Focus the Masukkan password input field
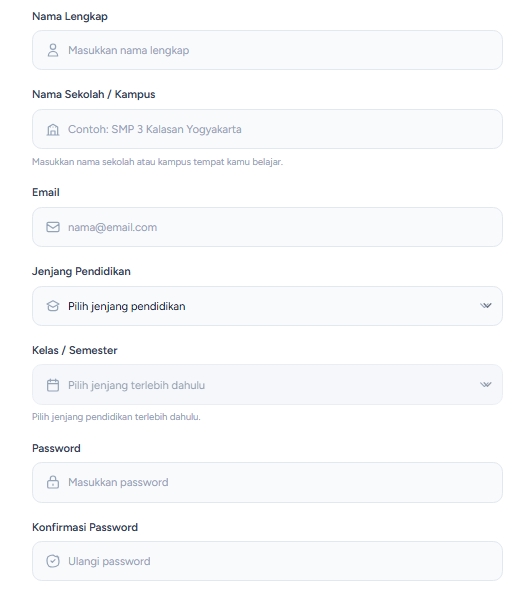Screen dimensions: 526x589 (x=267, y=482)
